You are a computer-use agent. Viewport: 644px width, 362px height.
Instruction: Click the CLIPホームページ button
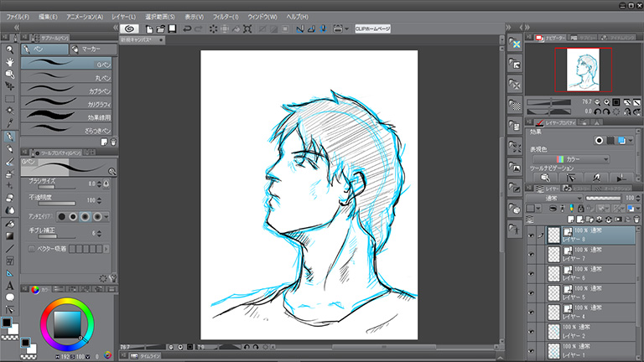372,28
